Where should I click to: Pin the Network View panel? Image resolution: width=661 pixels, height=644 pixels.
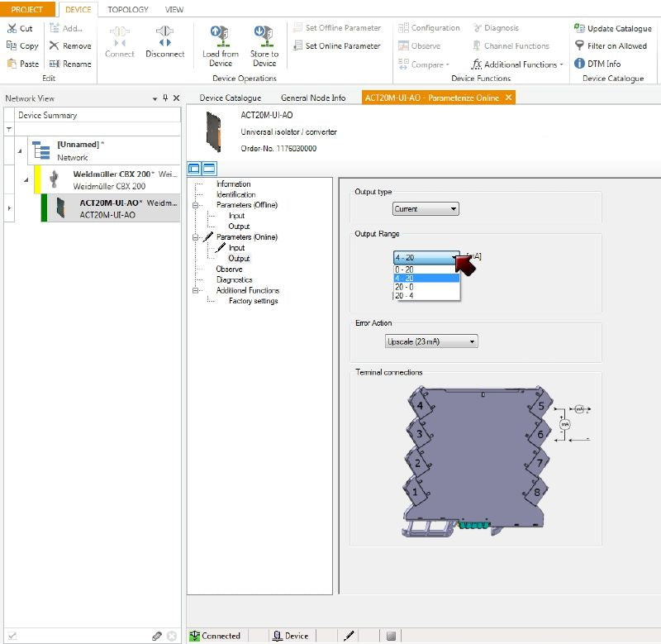click(x=164, y=98)
